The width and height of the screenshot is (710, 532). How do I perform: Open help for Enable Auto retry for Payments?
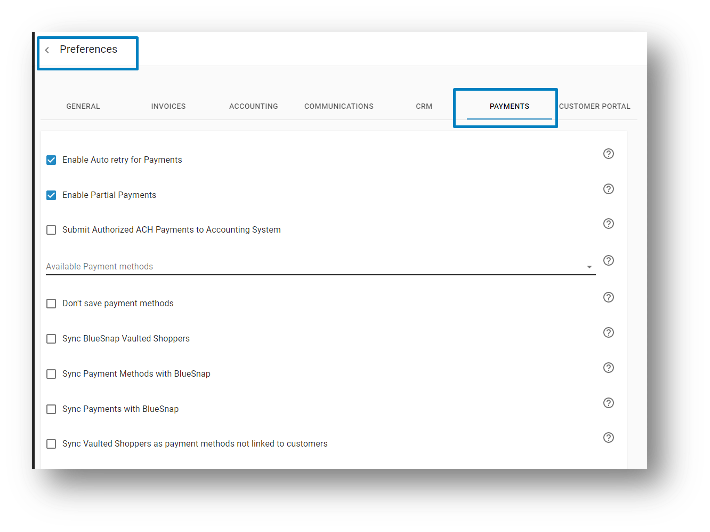coord(608,153)
